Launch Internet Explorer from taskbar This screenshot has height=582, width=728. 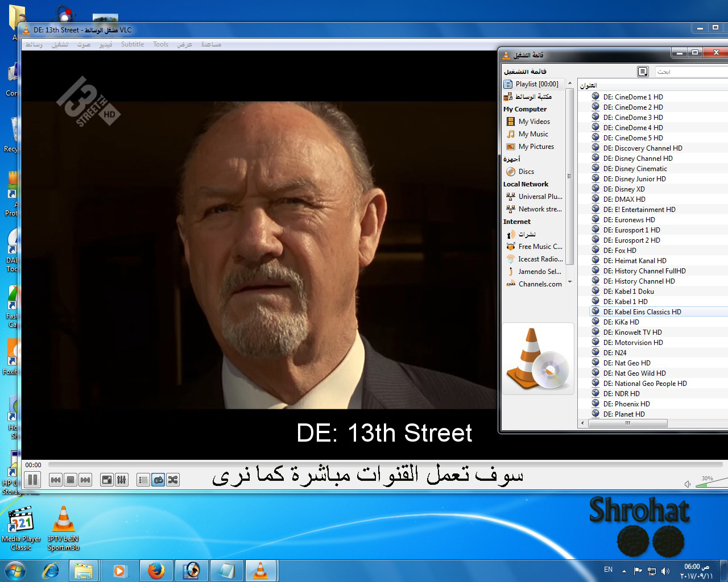(x=51, y=570)
